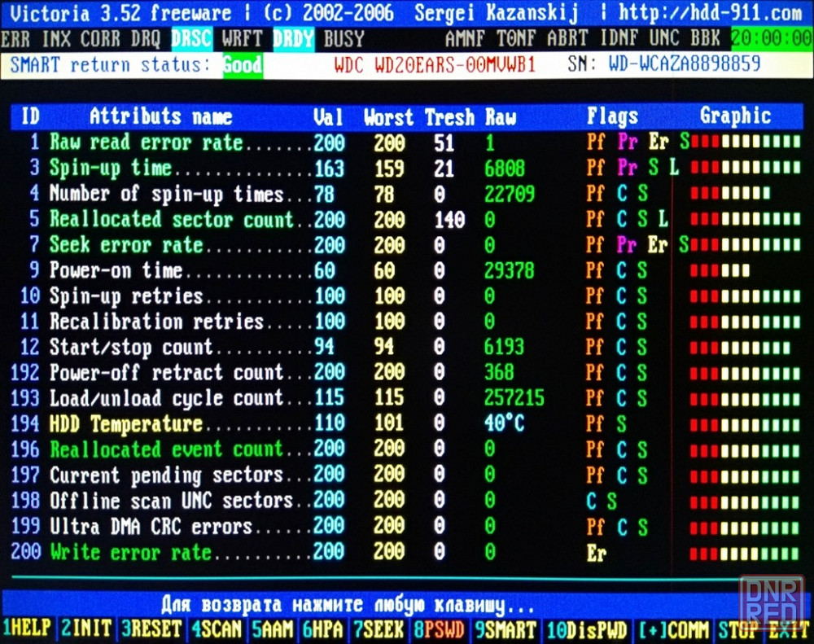Click the green 'Good' SMART status
This screenshot has width=814, height=644.
tap(243, 65)
